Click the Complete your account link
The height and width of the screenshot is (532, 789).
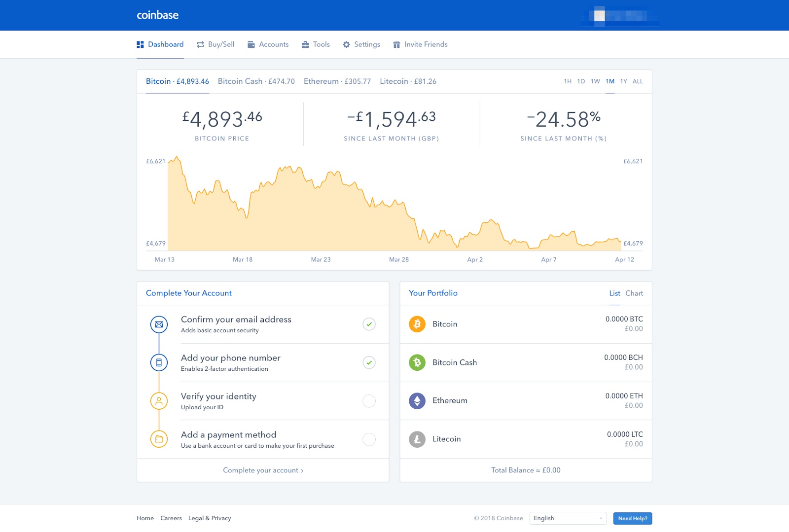tap(263, 470)
